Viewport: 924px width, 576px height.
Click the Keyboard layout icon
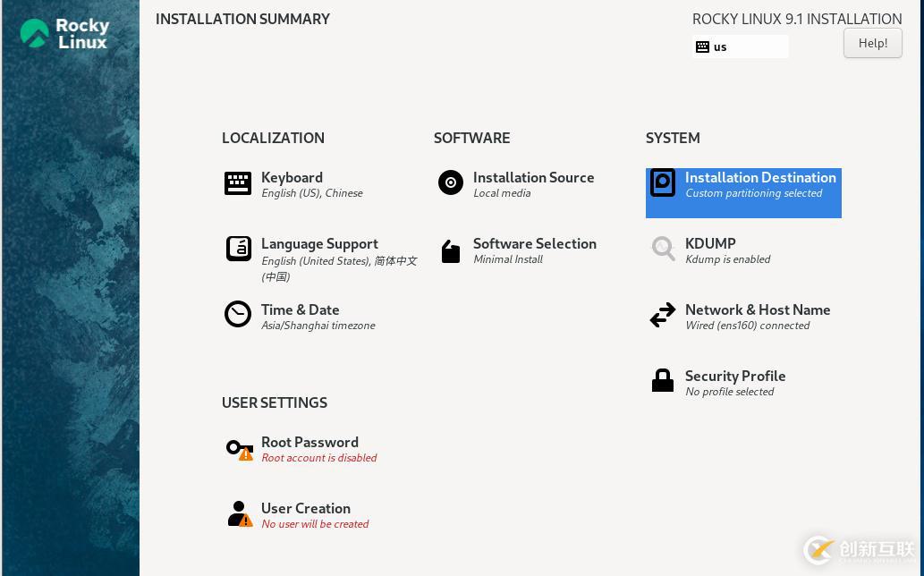[x=238, y=183]
